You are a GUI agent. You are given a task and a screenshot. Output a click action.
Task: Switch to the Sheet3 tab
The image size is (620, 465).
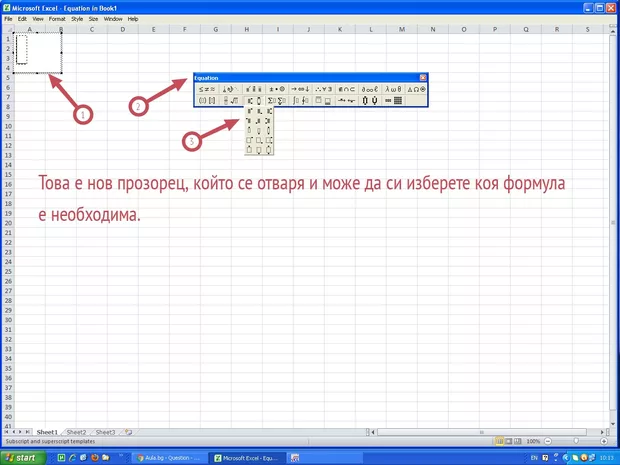click(x=105, y=432)
